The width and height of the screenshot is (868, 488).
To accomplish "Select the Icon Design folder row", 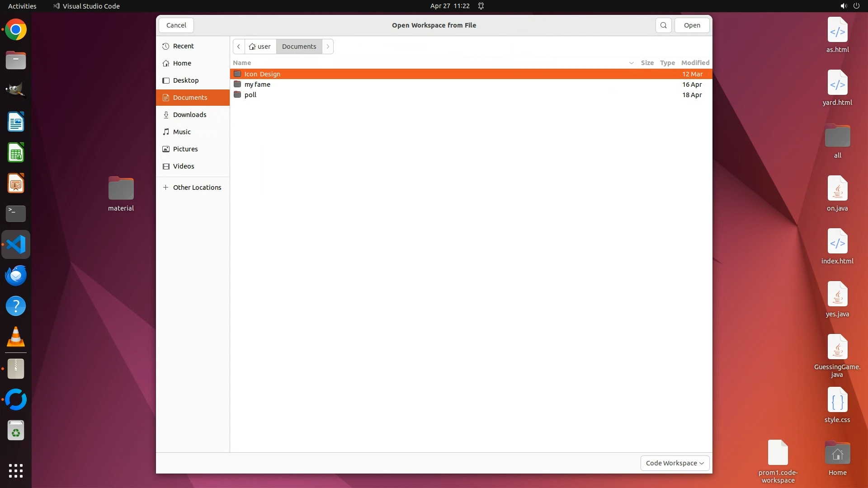I will (x=262, y=74).
